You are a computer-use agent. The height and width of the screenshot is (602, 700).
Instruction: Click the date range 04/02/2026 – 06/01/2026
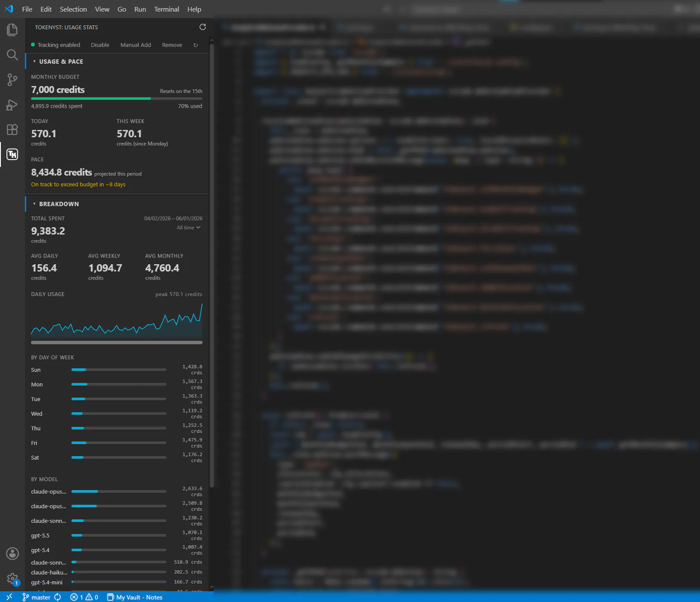click(173, 219)
